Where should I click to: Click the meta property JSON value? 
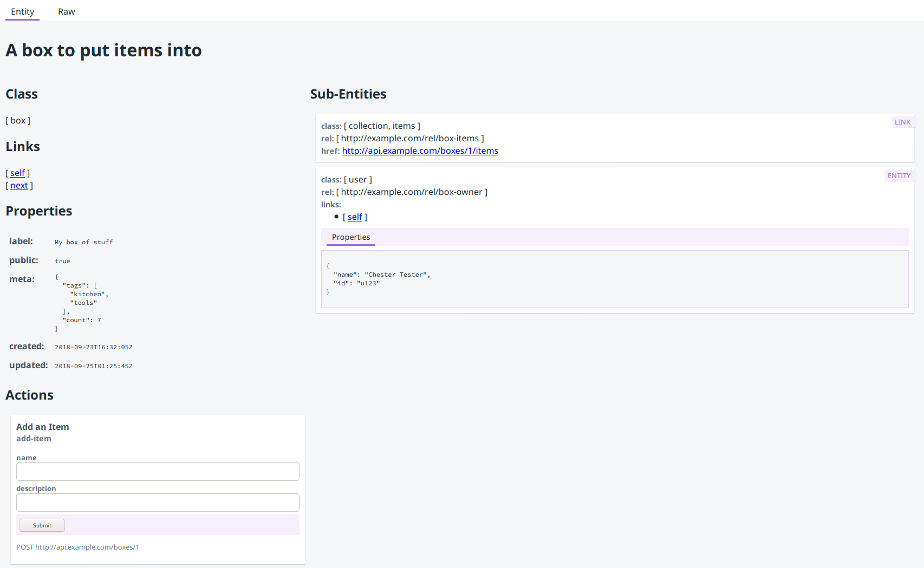81,303
